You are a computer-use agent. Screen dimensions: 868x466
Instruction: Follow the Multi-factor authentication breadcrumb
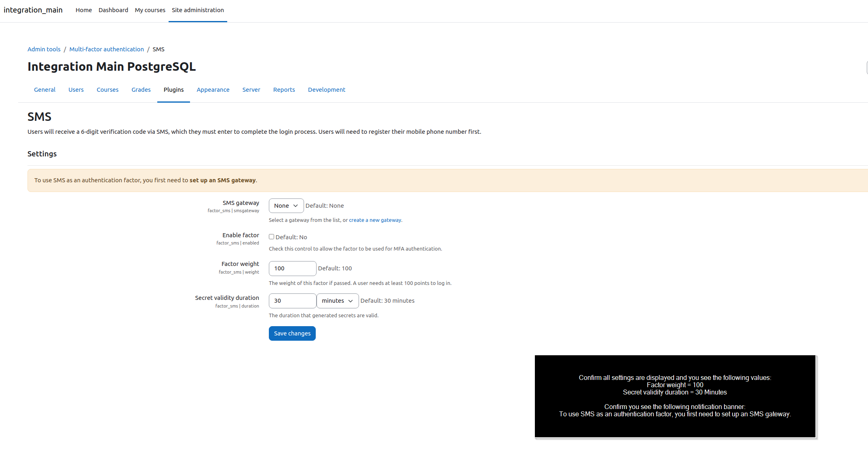[x=106, y=49]
